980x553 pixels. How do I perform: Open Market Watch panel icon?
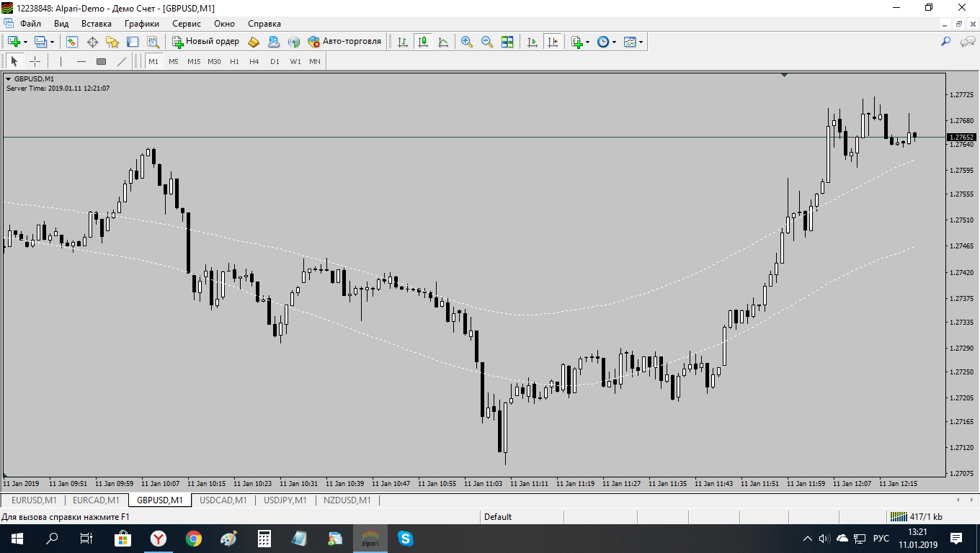pos(72,42)
